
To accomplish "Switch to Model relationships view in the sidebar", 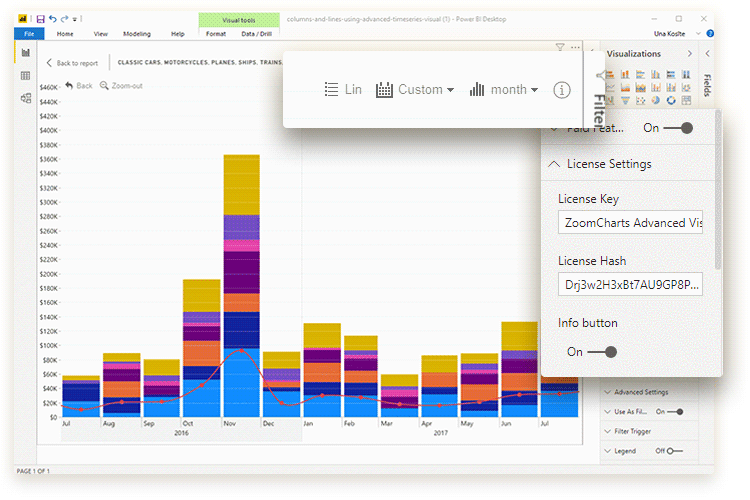I will click(25, 98).
